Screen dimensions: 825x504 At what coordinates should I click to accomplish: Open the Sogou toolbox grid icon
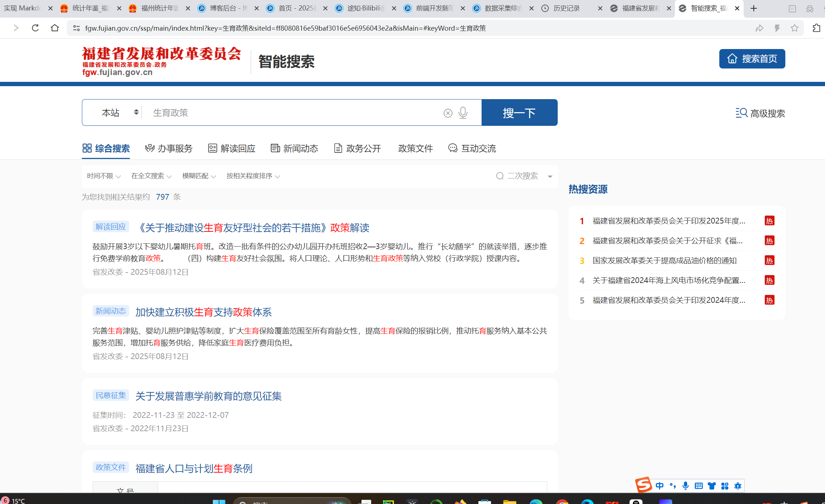tap(725, 486)
